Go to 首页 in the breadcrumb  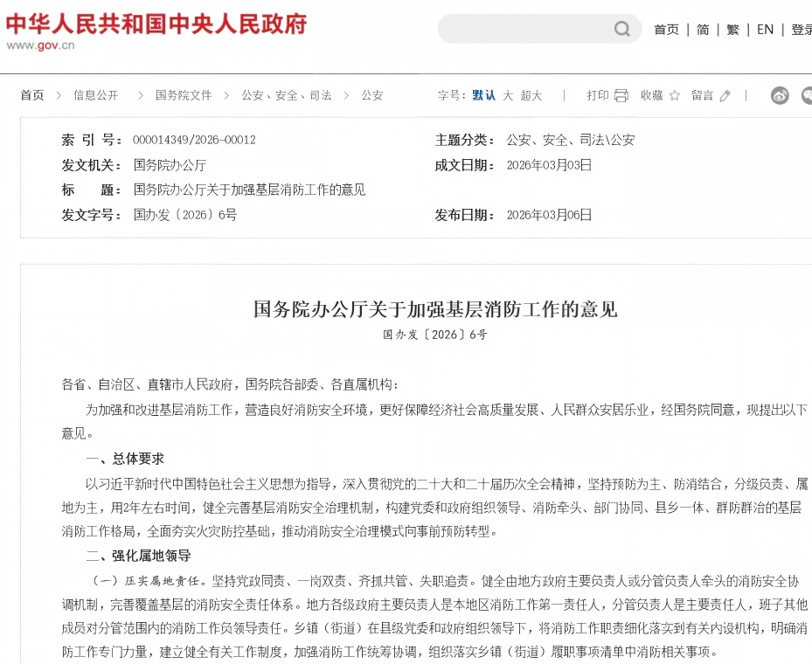click(x=32, y=95)
